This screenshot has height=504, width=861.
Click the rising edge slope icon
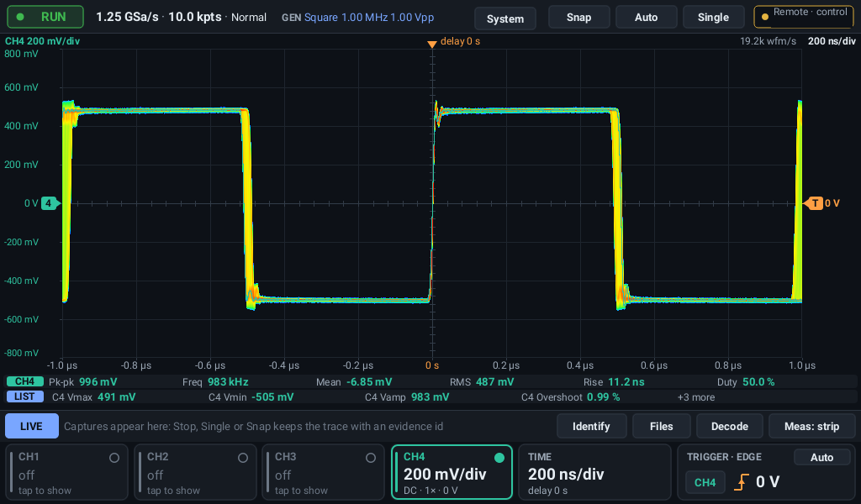(742, 482)
